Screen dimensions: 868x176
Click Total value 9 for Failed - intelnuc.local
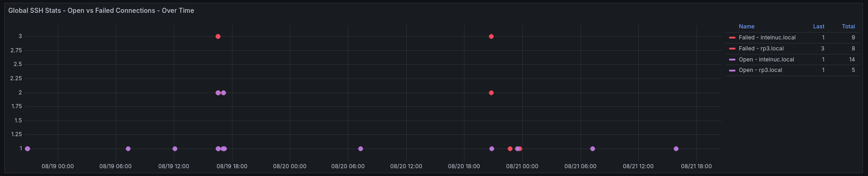click(853, 38)
